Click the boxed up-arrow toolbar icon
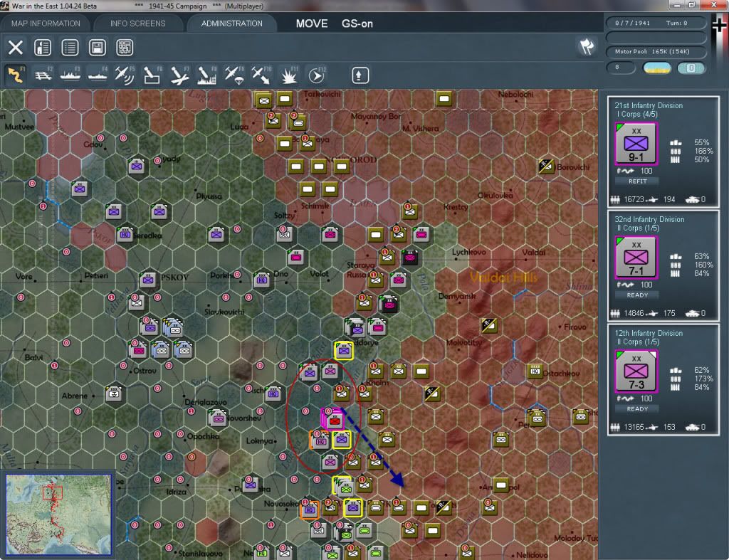The width and height of the screenshot is (729, 560). pyautogui.click(x=360, y=75)
